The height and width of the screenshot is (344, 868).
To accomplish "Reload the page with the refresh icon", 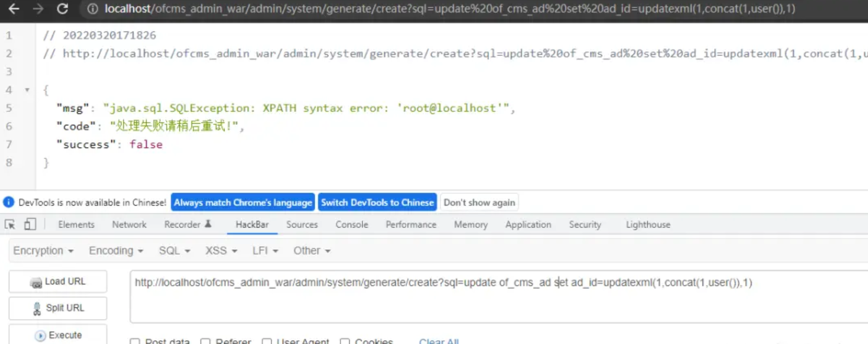I will [x=62, y=9].
